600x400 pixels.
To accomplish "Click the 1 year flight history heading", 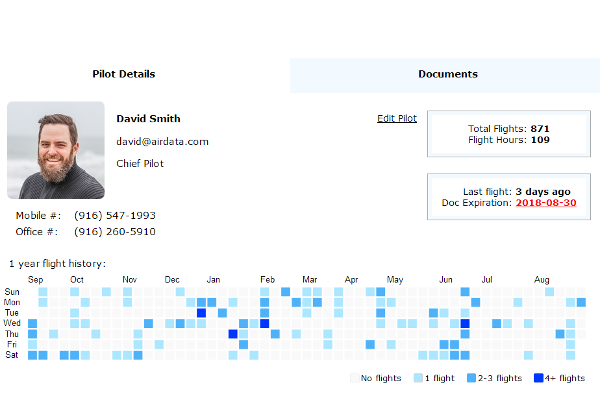I will (x=57, y=264).
